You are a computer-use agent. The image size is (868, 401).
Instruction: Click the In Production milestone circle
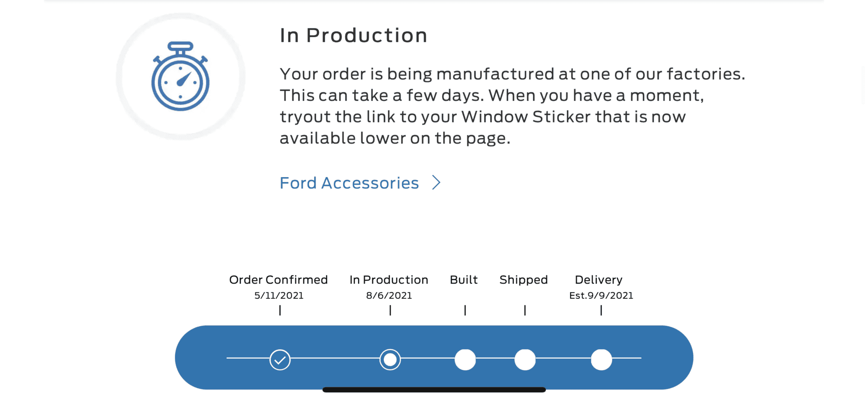[389, 359]
